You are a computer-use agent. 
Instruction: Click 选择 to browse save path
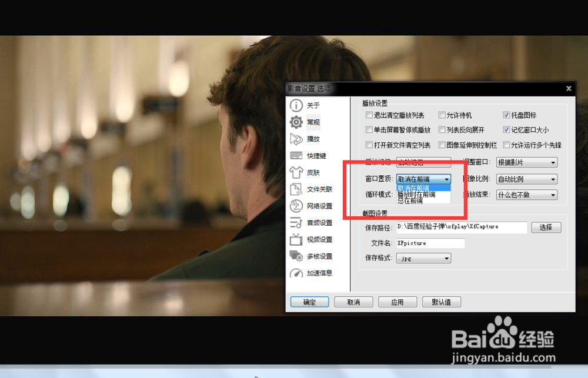tap(546, 228)
